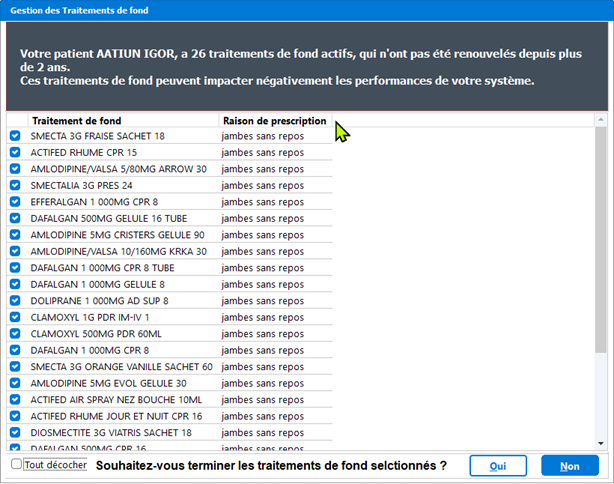Select the SMECTA 3G FRAISE SACHET 18 row text
The width and height of the screenshot is (614, 484).
(98, 136)
